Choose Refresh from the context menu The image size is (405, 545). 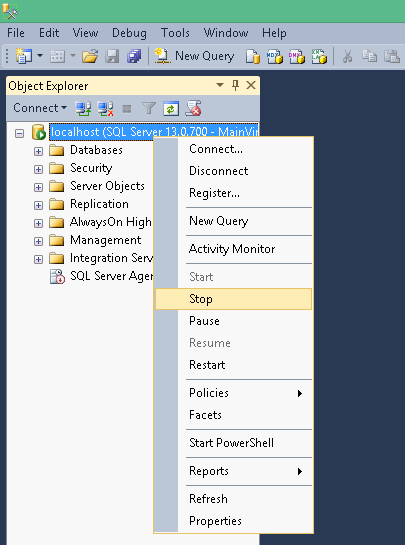[x=233, y=499]
